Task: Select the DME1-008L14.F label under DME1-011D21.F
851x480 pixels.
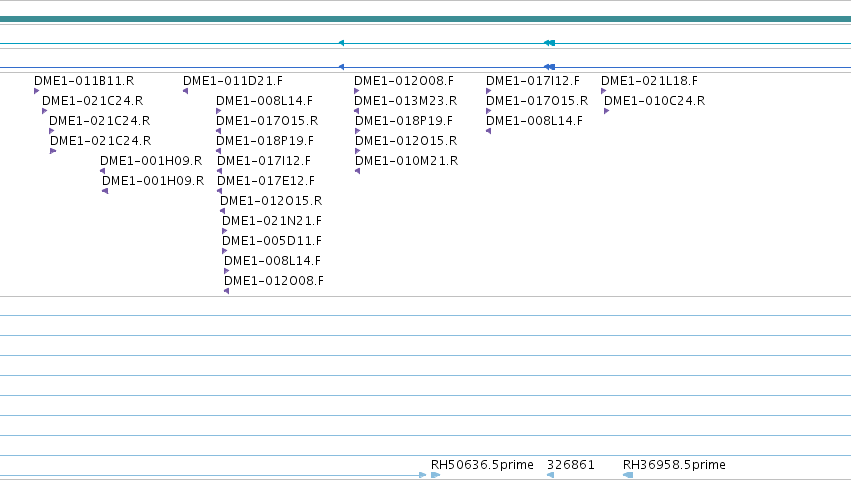Action: [x=264, y=101]
